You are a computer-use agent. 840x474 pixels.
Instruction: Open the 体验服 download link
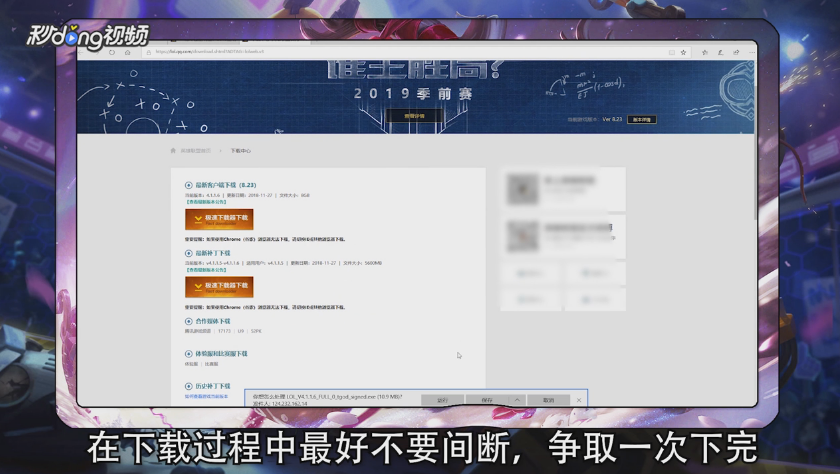point(191,364)
